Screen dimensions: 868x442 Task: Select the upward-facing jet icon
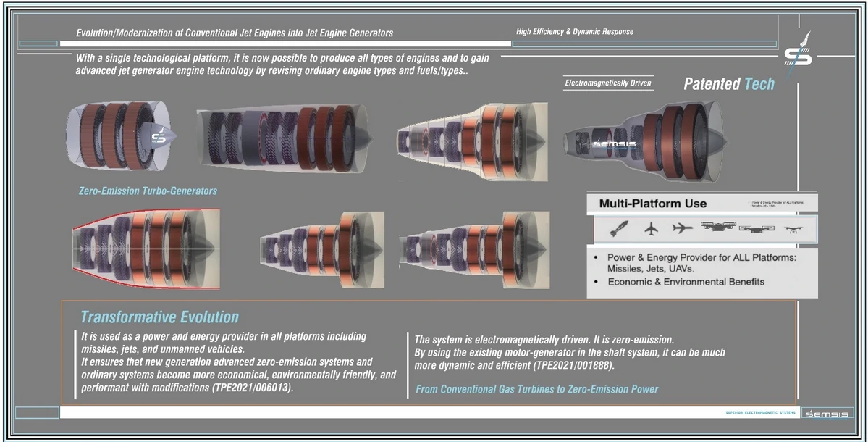click(x=652, y=229)
